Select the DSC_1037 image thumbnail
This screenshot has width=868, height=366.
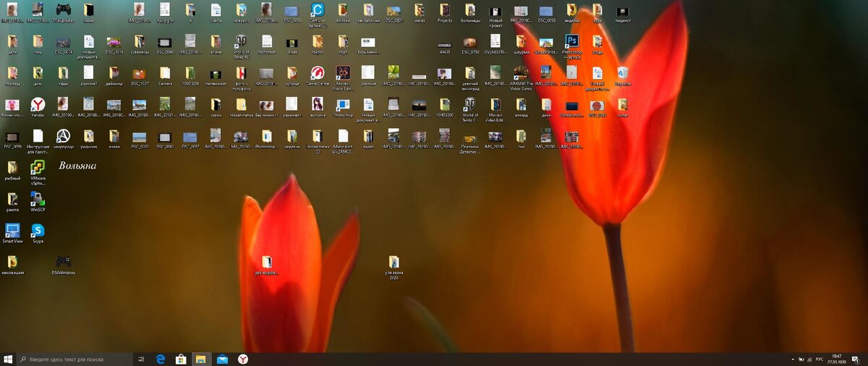(140, 75)
